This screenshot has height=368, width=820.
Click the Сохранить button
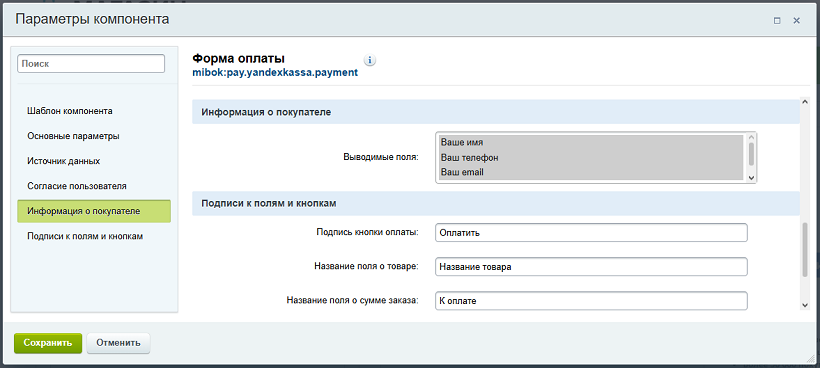[x=48, y=343]
